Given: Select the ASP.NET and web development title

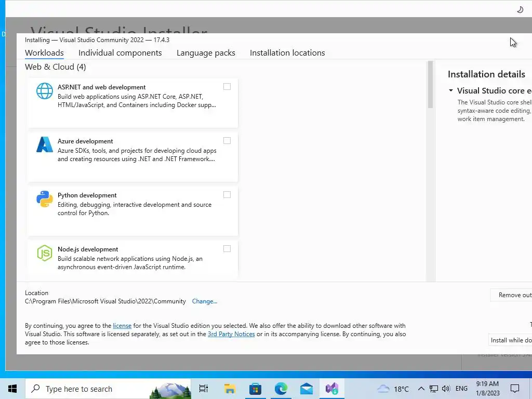Looking at the screenshot, I should (x=101, y=87).
